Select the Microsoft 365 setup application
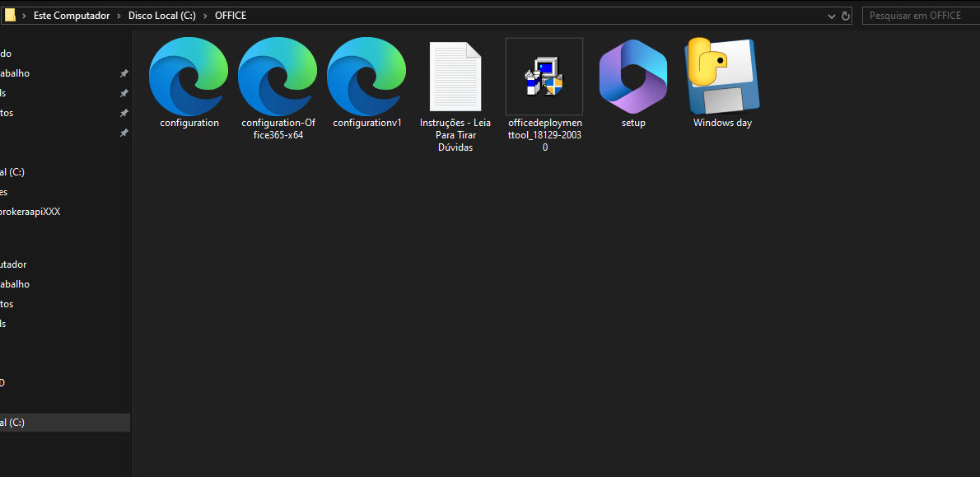The image size is (980, 477). tap(632, 77)
